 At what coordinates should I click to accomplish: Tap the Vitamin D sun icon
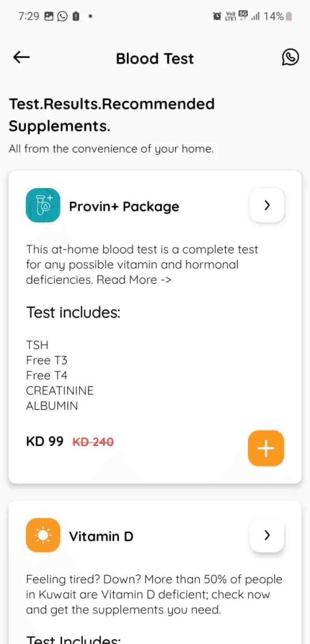click(x=43, y=535)
